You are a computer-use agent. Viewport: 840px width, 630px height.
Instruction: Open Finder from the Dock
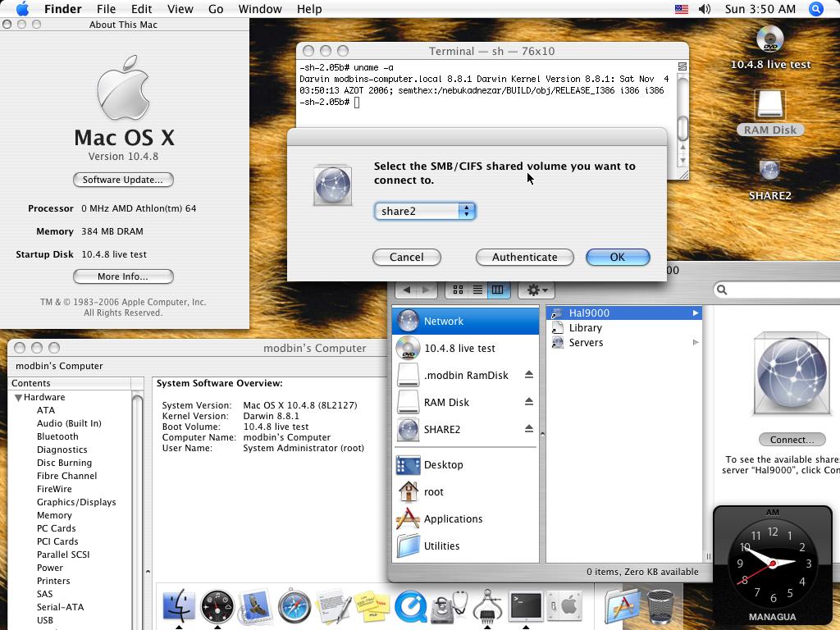(179, 606)
